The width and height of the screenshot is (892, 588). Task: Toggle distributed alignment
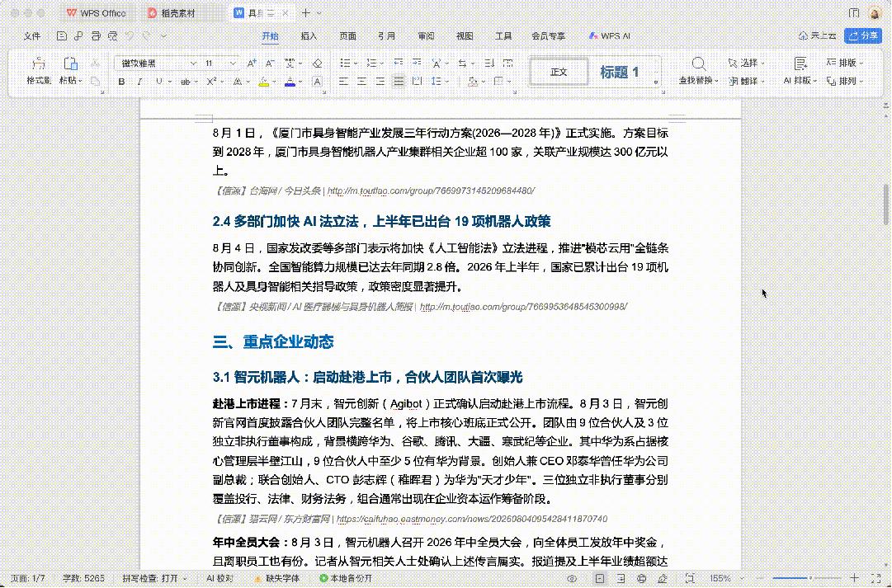[417, 82]
